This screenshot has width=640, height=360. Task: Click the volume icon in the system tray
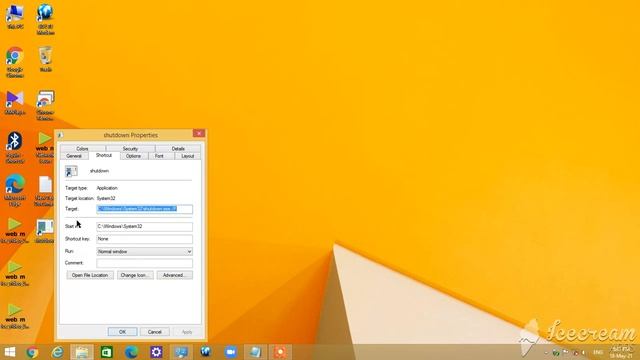pos(584,352)
